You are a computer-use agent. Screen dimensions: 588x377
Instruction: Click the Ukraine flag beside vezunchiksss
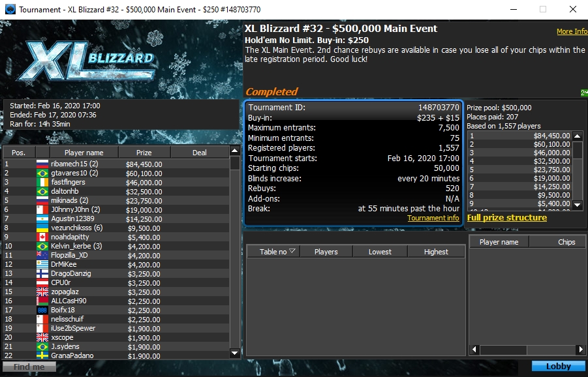[42, 228]
